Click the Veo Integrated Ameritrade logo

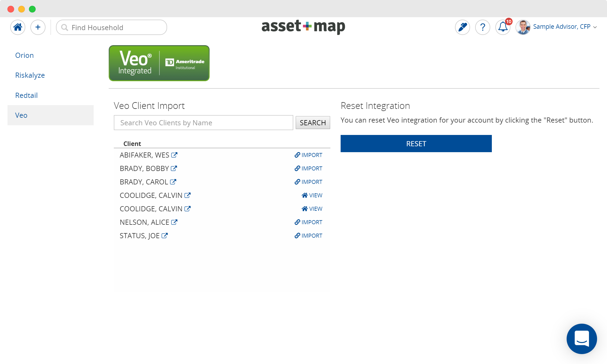pyautogui.click(x=159, y=63)
